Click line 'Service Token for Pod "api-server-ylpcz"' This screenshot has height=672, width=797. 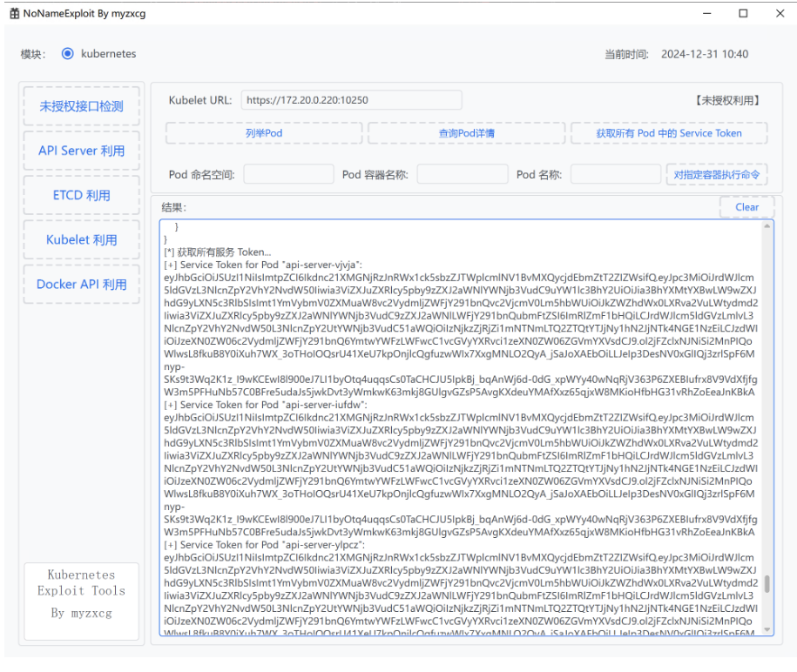[x=264, y=545]
